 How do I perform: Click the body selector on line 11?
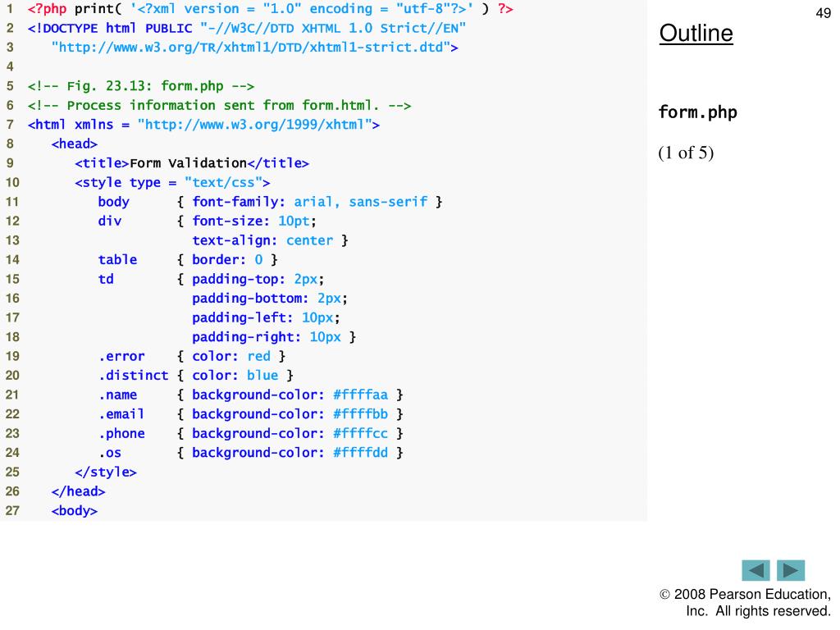click(x=113, y=202)
